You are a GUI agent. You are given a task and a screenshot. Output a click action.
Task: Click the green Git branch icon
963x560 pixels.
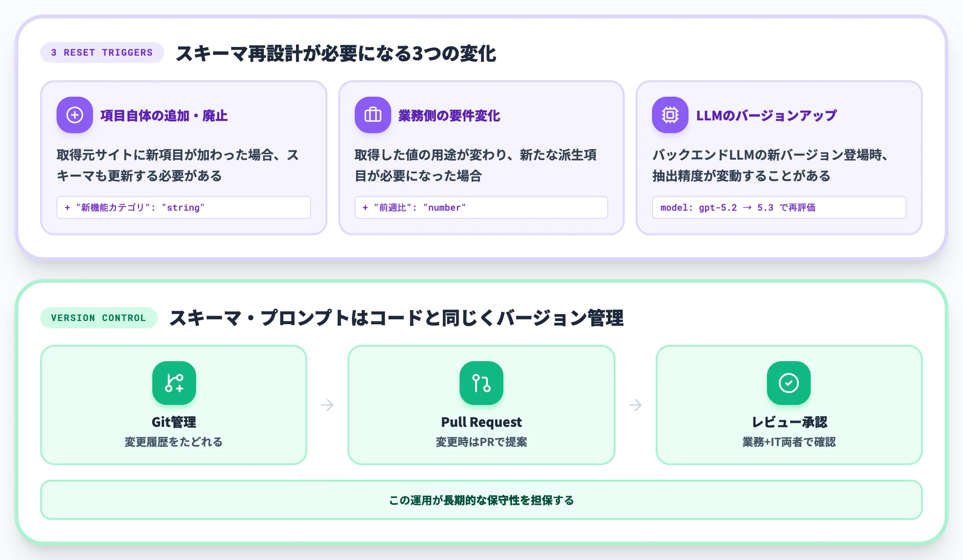coord(174,383)
